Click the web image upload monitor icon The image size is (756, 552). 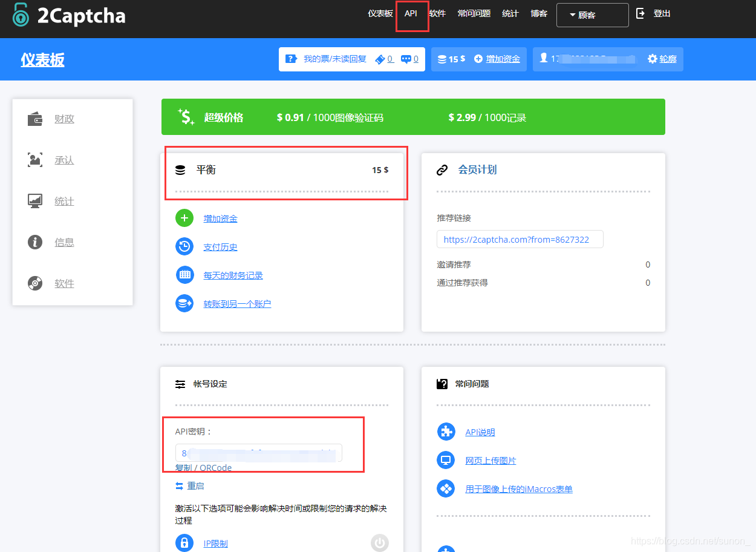pos(446,461)
